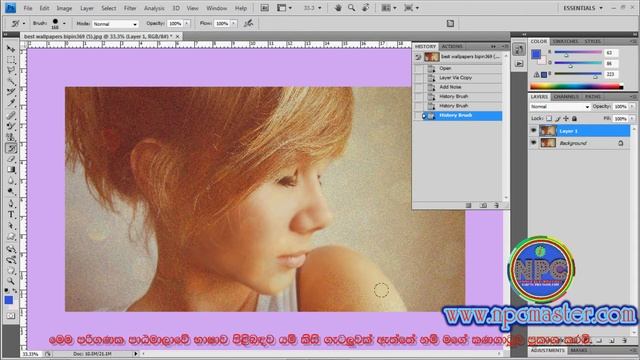This screenshot has width=640, height=360.
Task: Open collapsed panel icon in dock strip
Action: click(519, 50)
